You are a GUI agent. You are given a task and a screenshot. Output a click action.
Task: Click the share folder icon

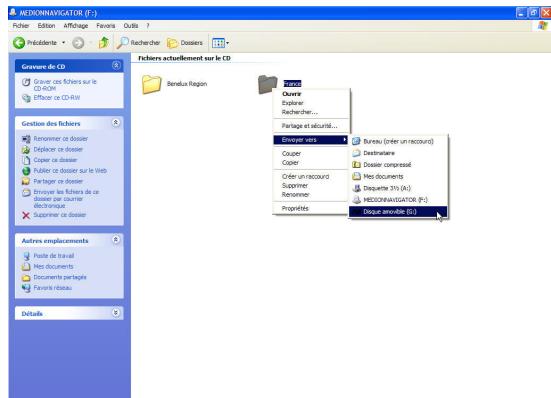tap(26, 182)
